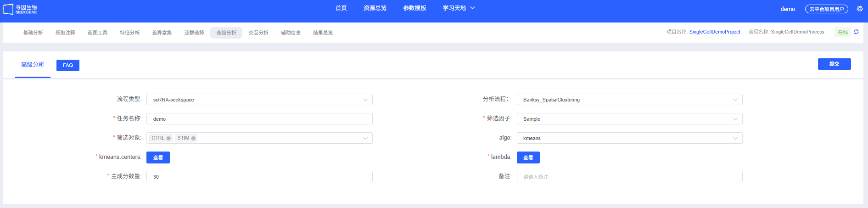Open the 流程类型 scRNA-seekspace dropdown
Viewport: 868px width, 208px height.
[x=259, y=100]
